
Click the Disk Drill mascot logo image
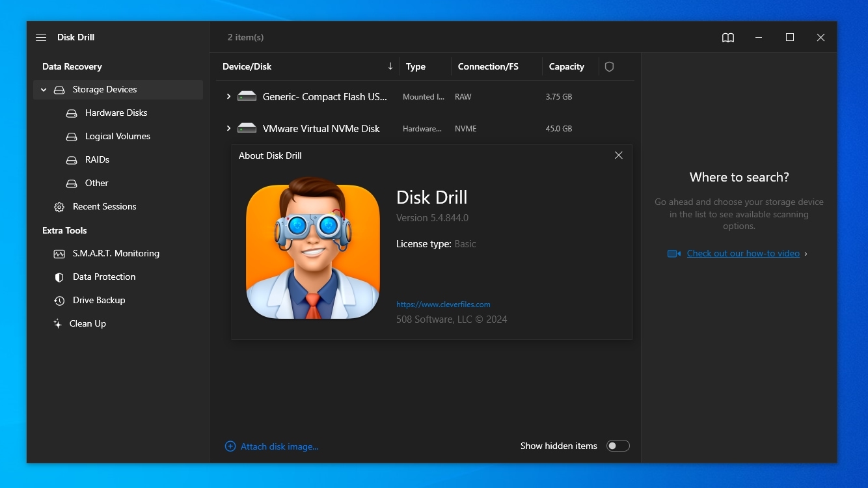[x=313, y=248]
